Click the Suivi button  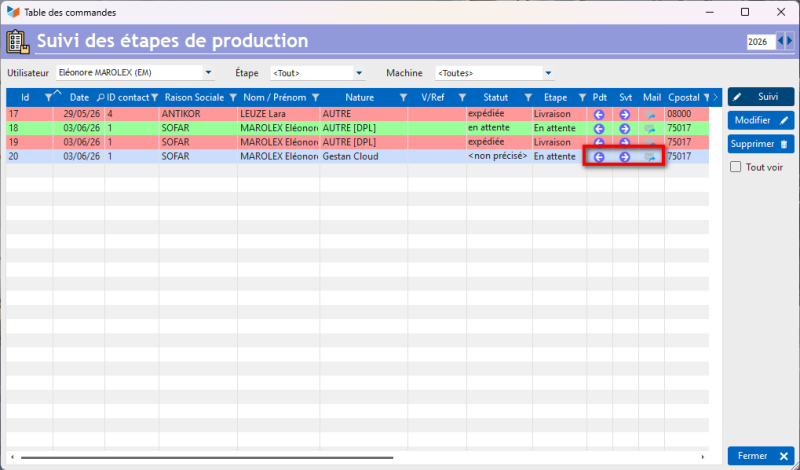click(761, 97)
